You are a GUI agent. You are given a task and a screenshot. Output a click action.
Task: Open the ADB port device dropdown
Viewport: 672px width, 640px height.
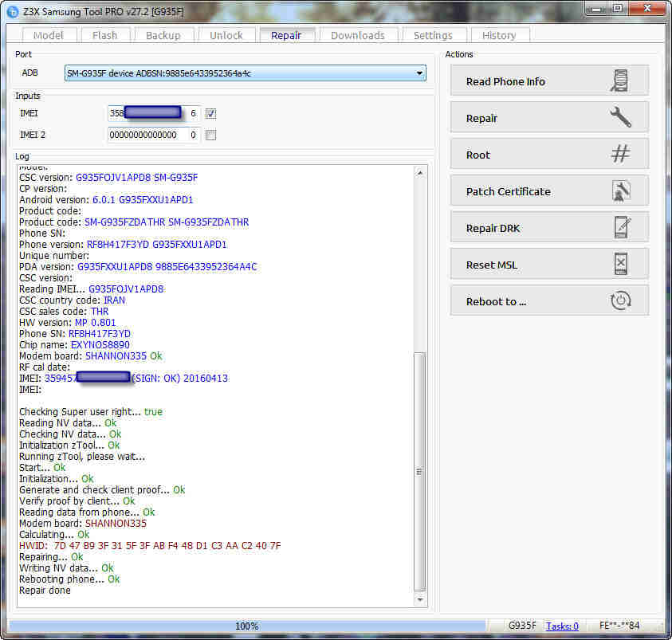pos(246,73)
